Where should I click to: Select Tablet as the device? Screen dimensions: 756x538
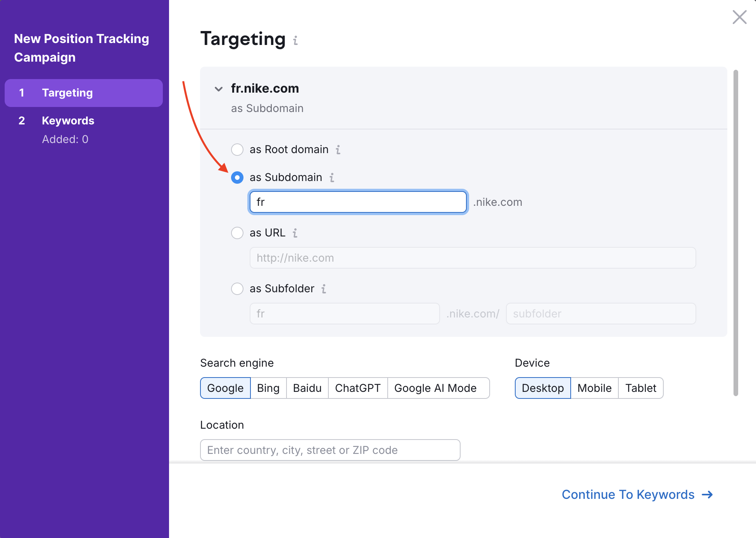pyautogui.click(x=640, y=388)
